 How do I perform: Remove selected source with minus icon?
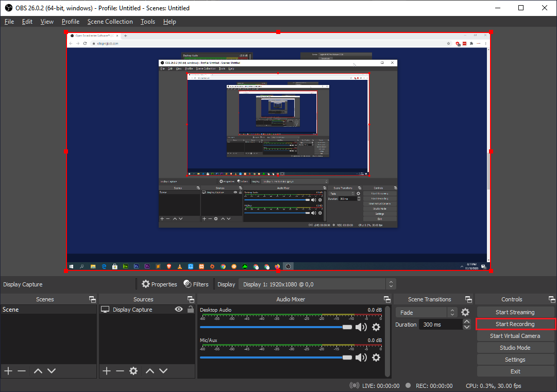(120, 371)
